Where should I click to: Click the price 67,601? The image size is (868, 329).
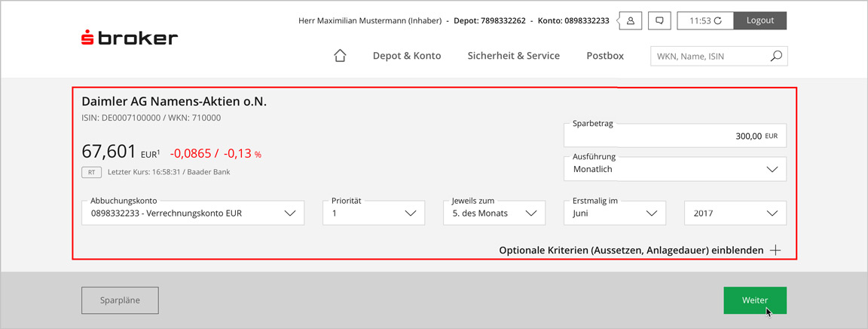108,152
